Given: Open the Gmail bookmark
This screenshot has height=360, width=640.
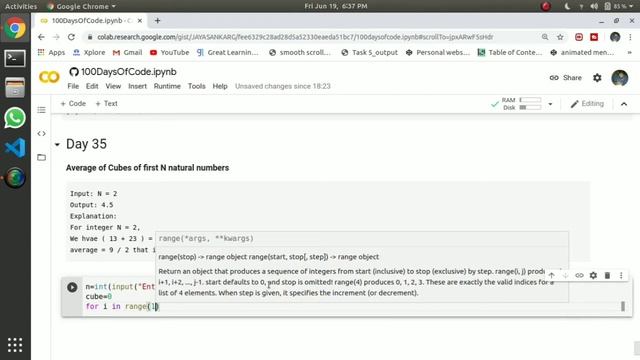Looking at the screenshot, I should 127,53.
